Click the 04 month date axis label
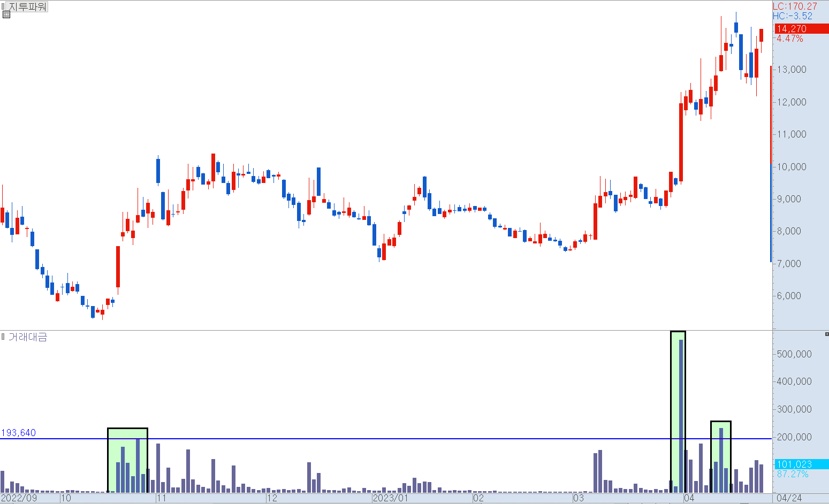This screenshot has width=829, height=504. (x=689, y=499)
